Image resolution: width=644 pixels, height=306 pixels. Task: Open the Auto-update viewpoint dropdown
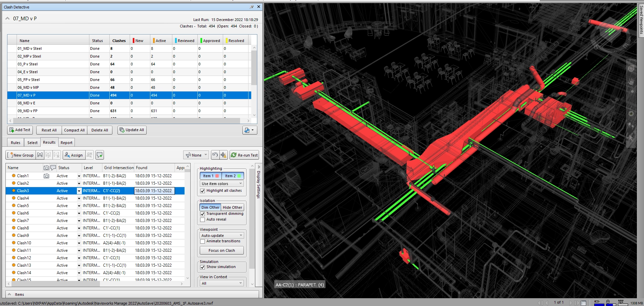tap(222, 236)
